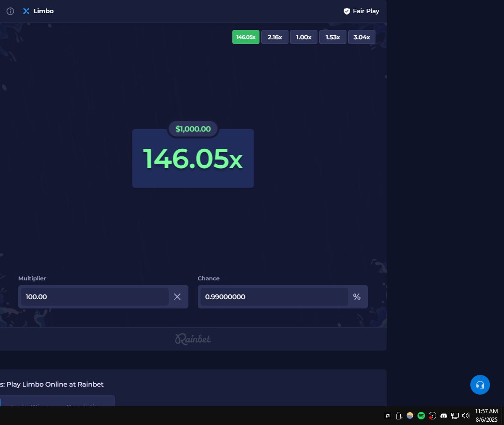Click the Limbo crossed-arrows icon
504x425 pixels.
coord(26,11)
